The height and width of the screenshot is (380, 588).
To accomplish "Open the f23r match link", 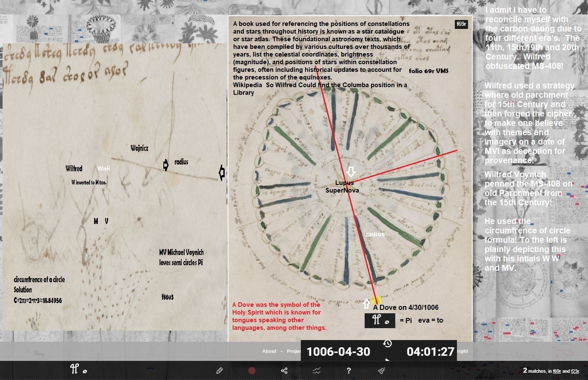I will (x=575, y=371).
